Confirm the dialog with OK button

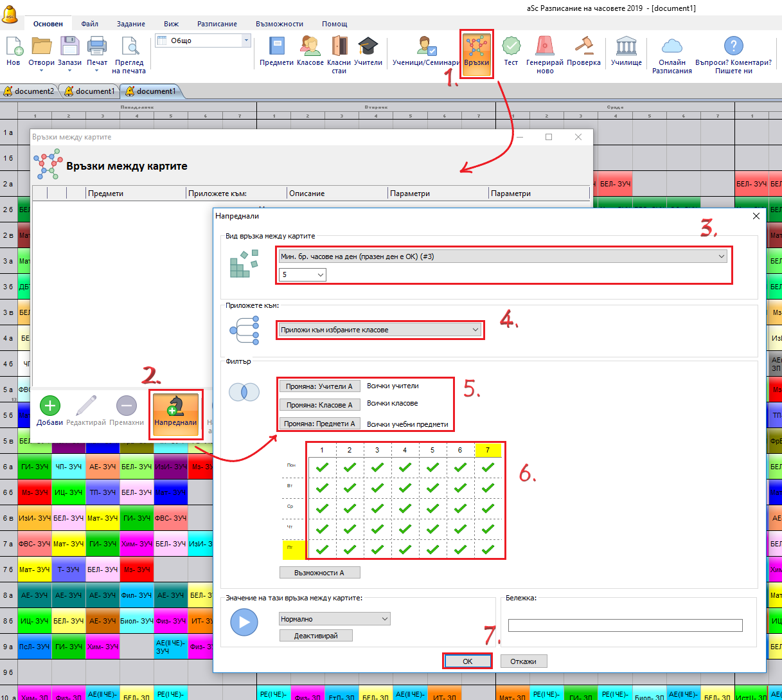point(467,661)
